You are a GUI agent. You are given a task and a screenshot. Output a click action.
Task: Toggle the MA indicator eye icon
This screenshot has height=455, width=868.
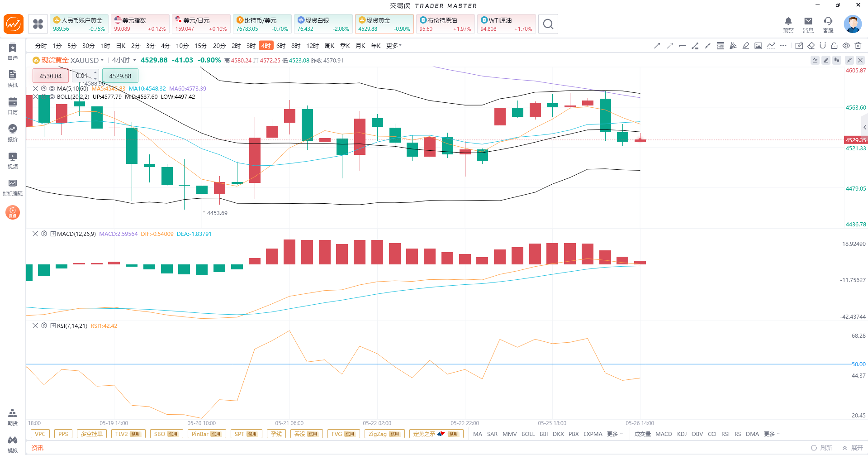tap(52, 88)
